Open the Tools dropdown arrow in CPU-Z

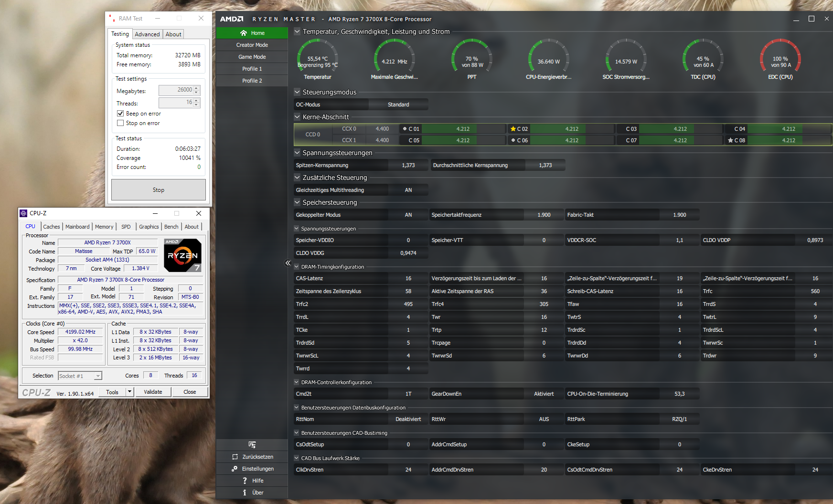coord(129,392)
